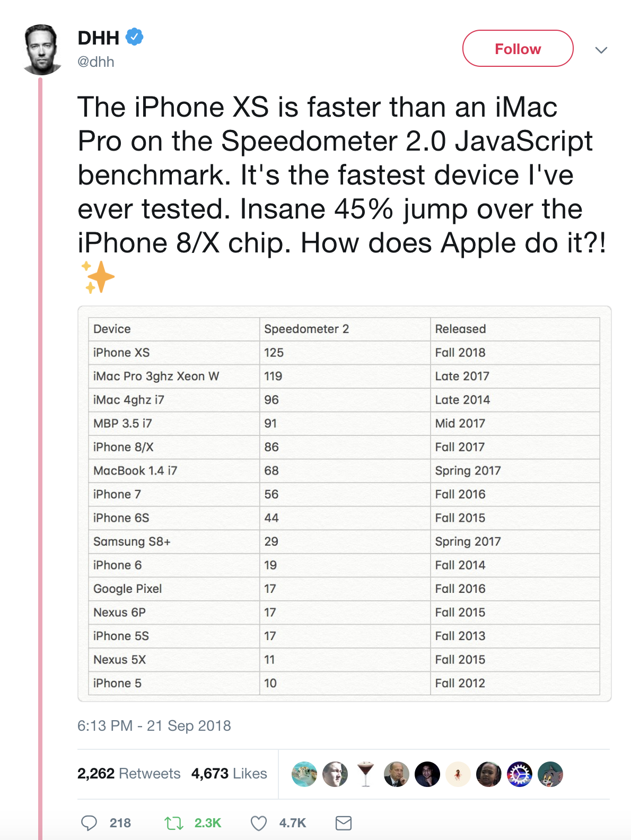Screen dimensions: 631x840
Task: Open the 6:13 PM - 21 Sep 2018 timestamp
Action: (x=154, y=725)
